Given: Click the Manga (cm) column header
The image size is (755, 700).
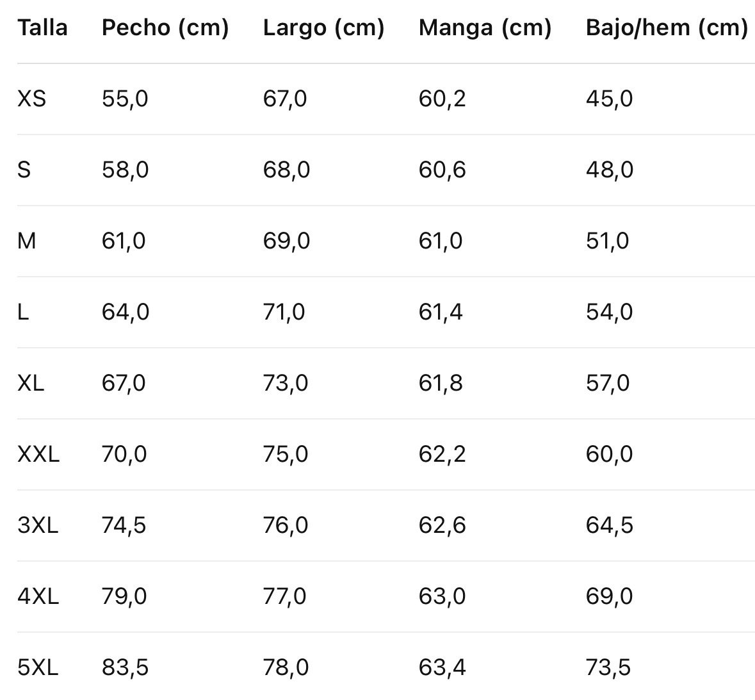Looking at the screenshot, I should [x=485, y=28].
